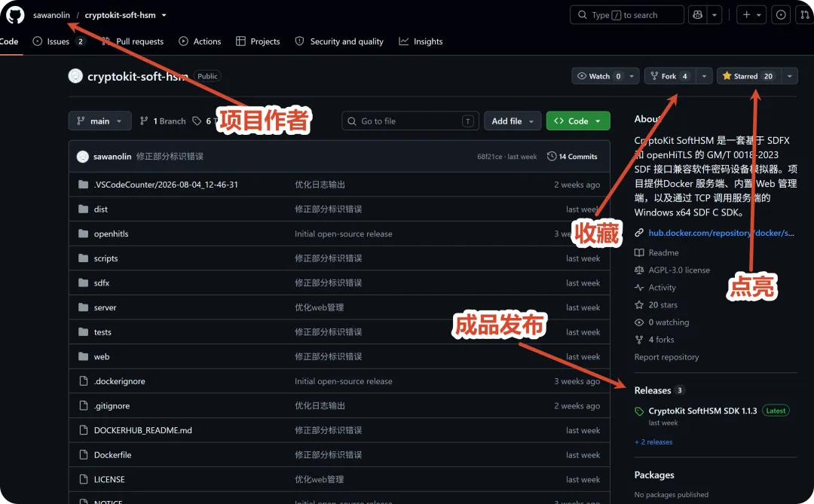
Task: Open the 0 watching link
Action: pos(669,322)
